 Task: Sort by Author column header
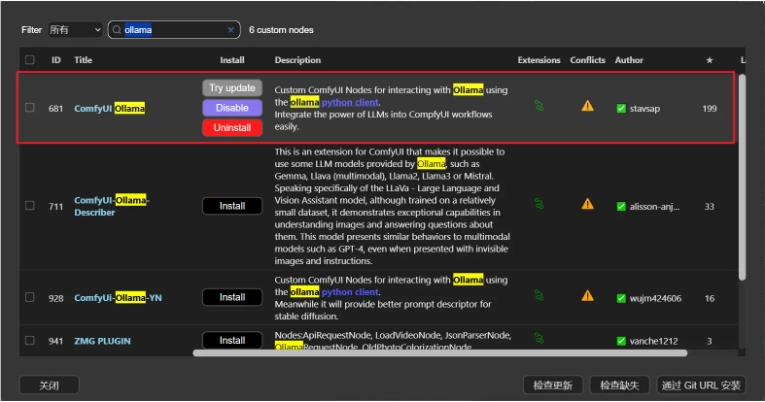pyautogui.click(x=629, y=60)
